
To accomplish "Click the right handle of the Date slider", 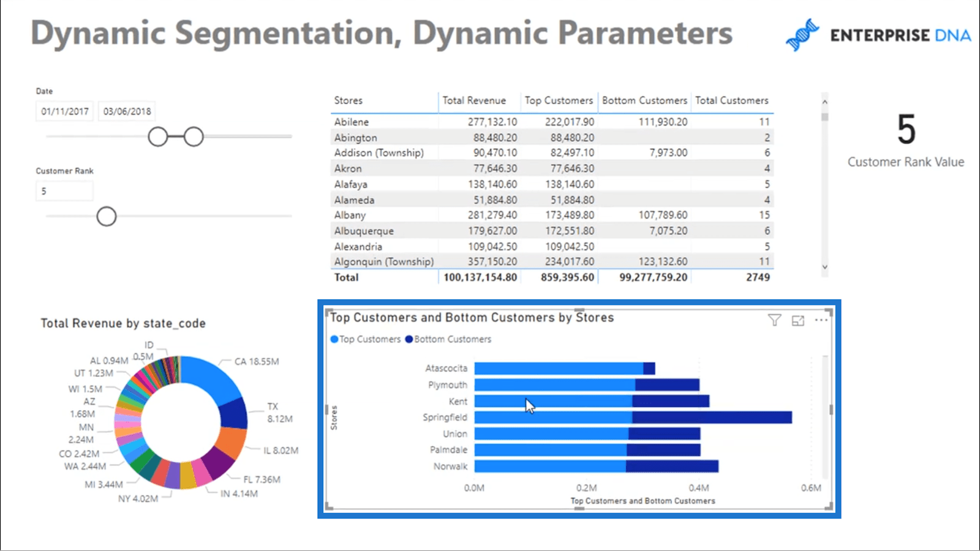I will coord(194,137).
